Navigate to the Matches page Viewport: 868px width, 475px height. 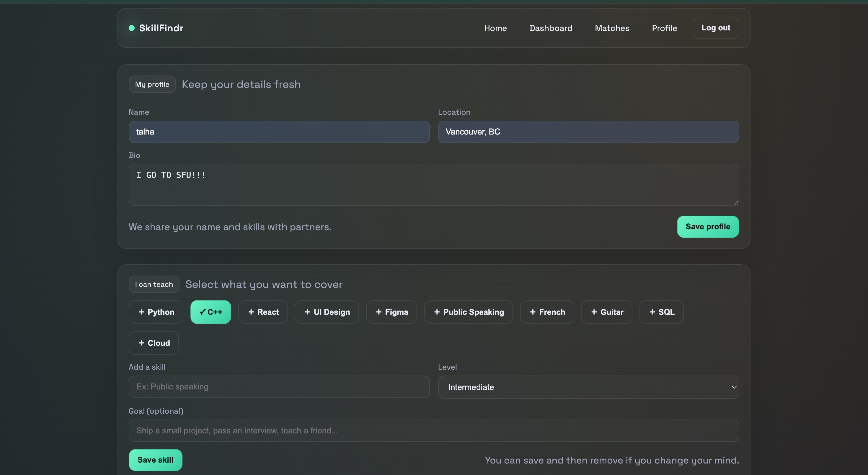(612, 28)
